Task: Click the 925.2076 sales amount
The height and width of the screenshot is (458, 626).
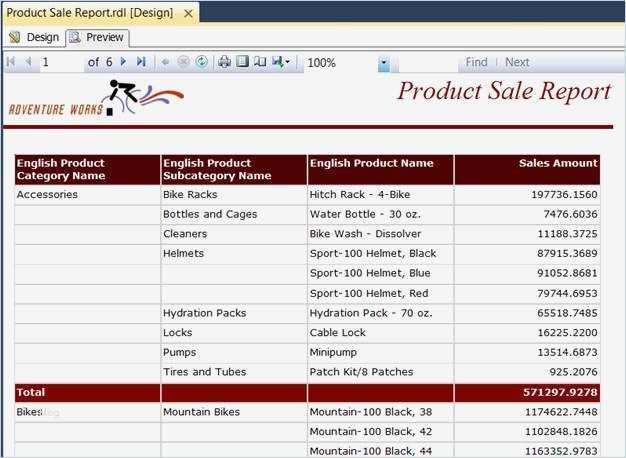Action: coord(573,372)
